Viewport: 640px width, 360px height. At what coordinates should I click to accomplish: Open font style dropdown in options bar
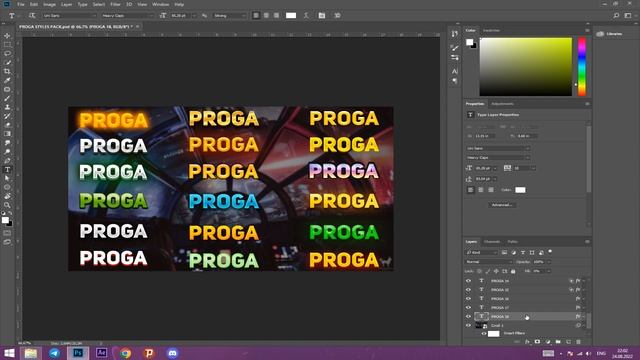coord(127,16)
